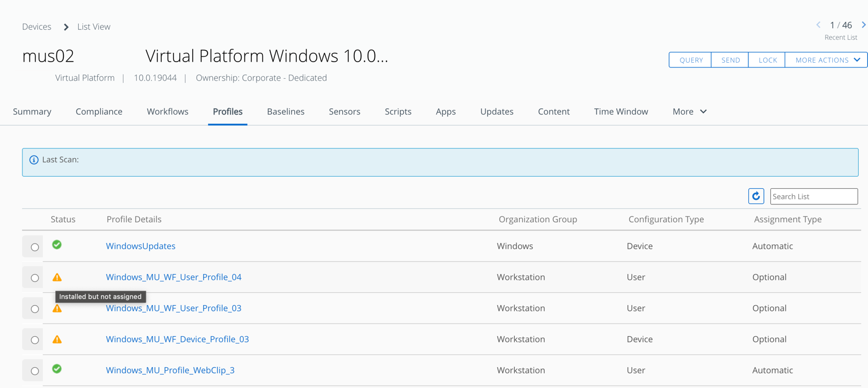Expand the More Actions dropdown
Screen dimensions: 868x388
[827, 60]
